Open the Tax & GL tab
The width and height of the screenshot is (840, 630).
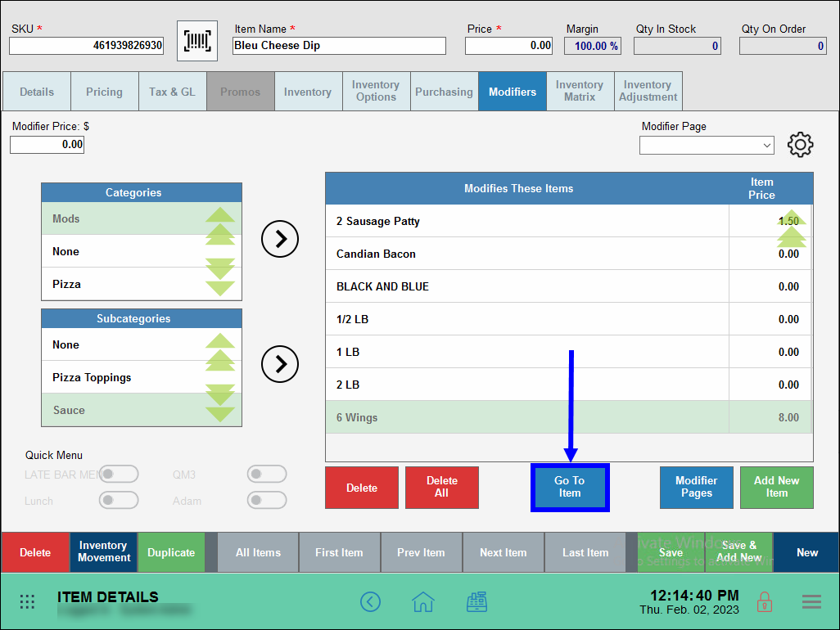point(173,92)
